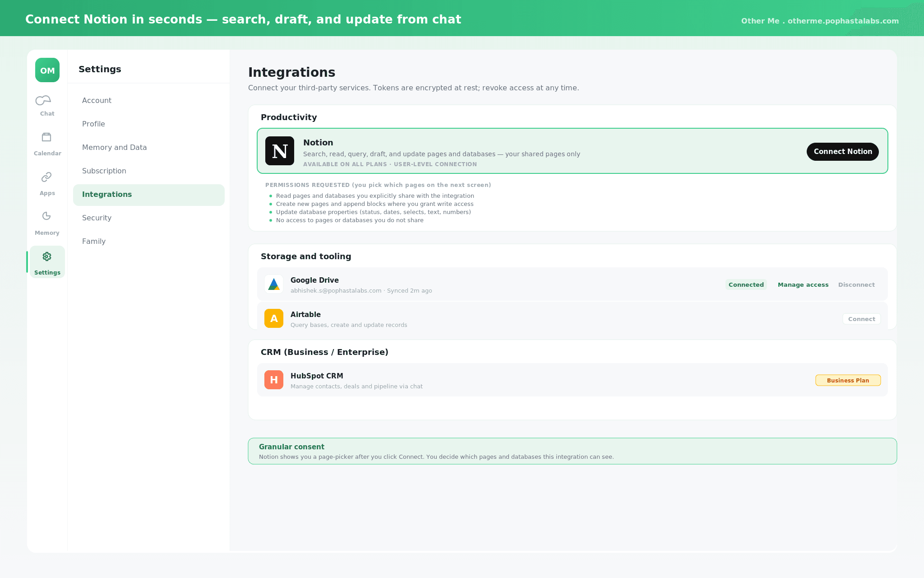
Task: Click the CRM (Business / Enterprise) heading
Action: pos(324,352)
